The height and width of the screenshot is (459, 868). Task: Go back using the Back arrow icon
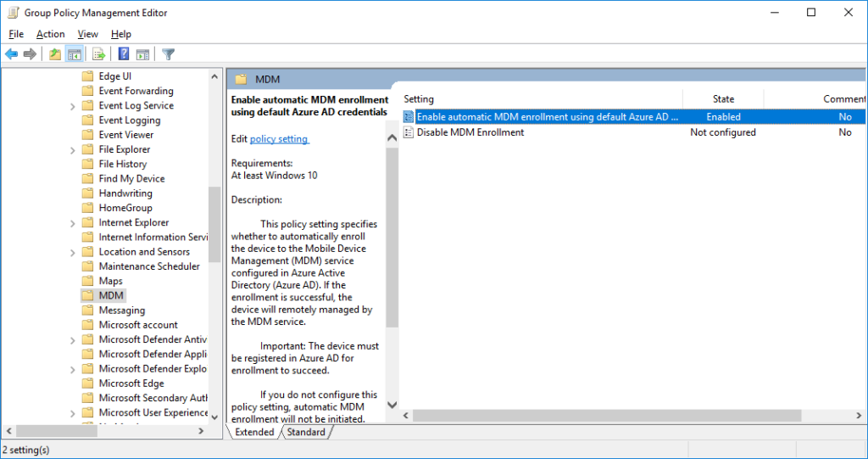[12, 53]
